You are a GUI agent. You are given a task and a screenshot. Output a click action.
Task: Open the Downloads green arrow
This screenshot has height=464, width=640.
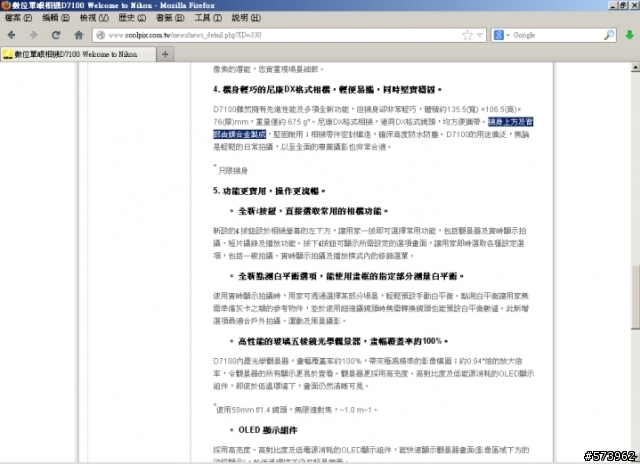(629, 35)
